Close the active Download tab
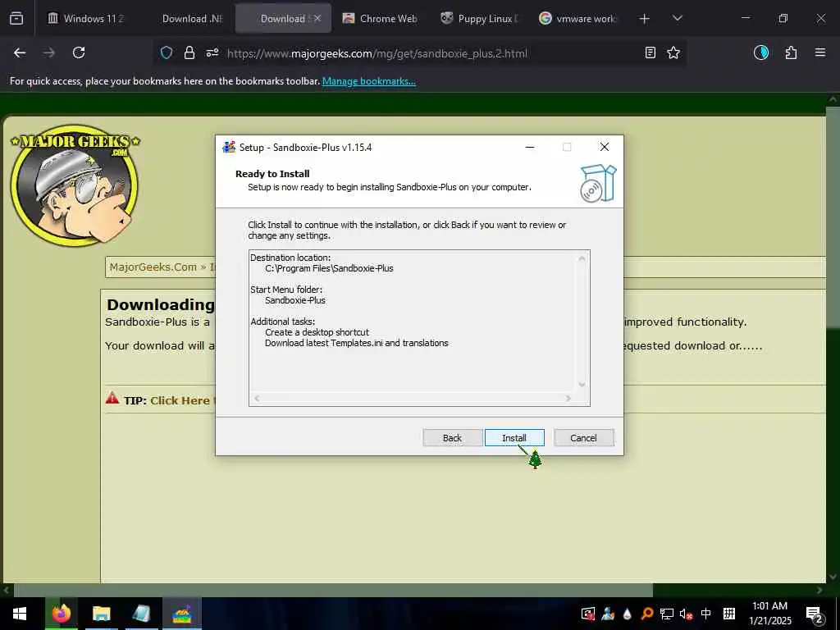 tap(317, 18)
